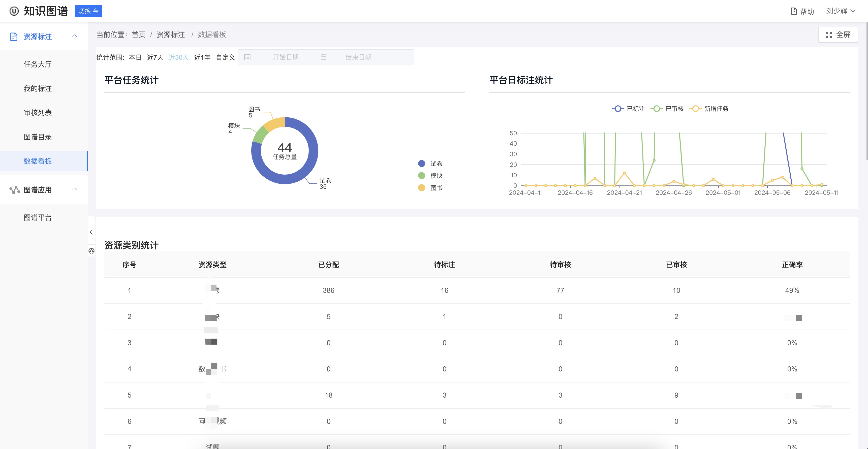Collapse the 图谱应用 menu chevron

pos(75,189)
